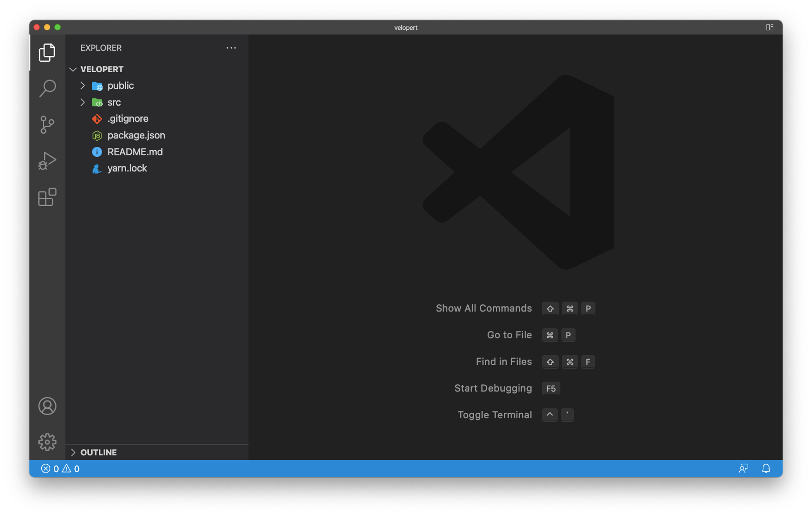The image size is (812, 516).
Task: Maximize the window with green button
Action: point(58,27)
